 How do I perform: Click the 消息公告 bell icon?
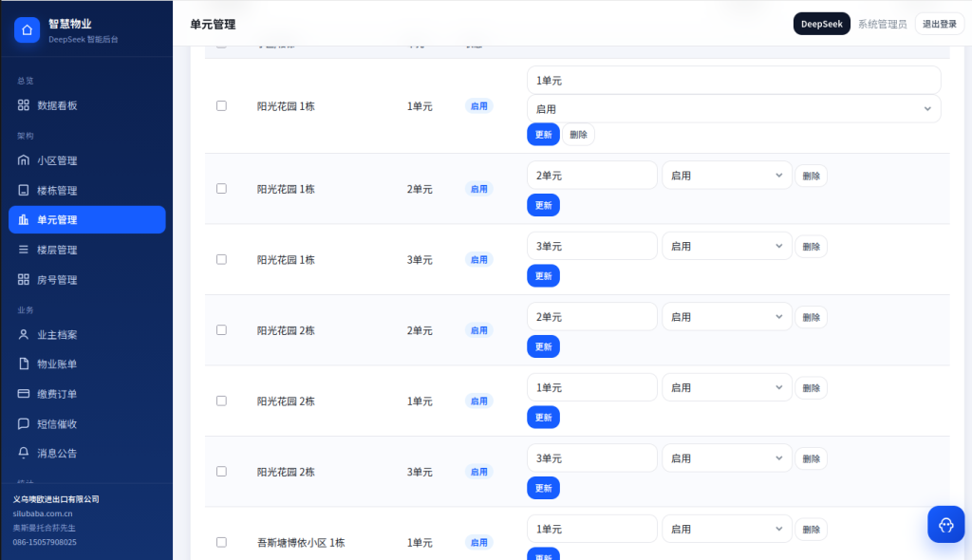(x=24, y=453)
